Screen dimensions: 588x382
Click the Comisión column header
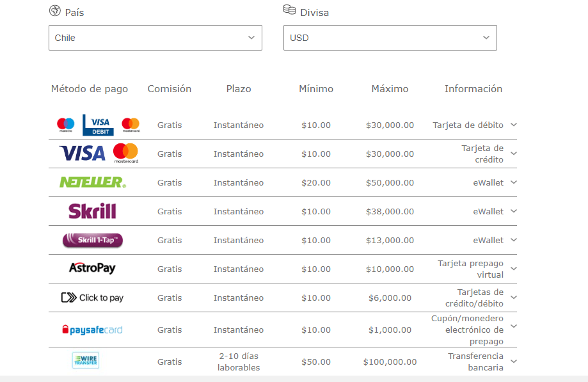tap(170, 89)
